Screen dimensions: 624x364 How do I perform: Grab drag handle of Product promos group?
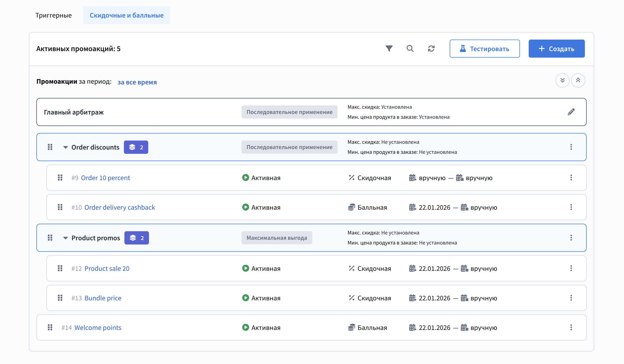pyautogui.click(x=50, y=238)
